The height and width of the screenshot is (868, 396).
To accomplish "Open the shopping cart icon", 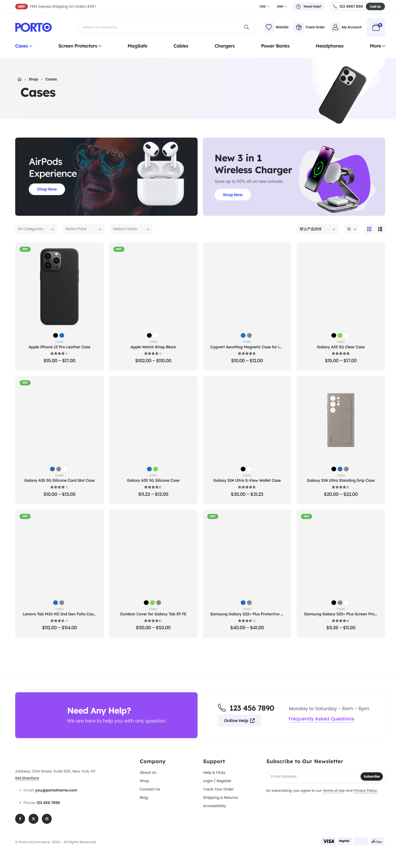I will pos(376,27).
